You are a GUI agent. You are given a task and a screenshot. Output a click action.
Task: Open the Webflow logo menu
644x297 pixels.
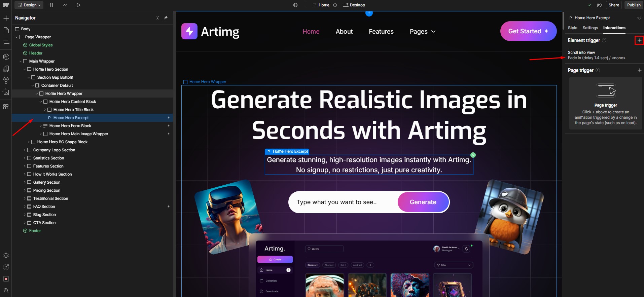pyautogui.click(x=6, y=5)
